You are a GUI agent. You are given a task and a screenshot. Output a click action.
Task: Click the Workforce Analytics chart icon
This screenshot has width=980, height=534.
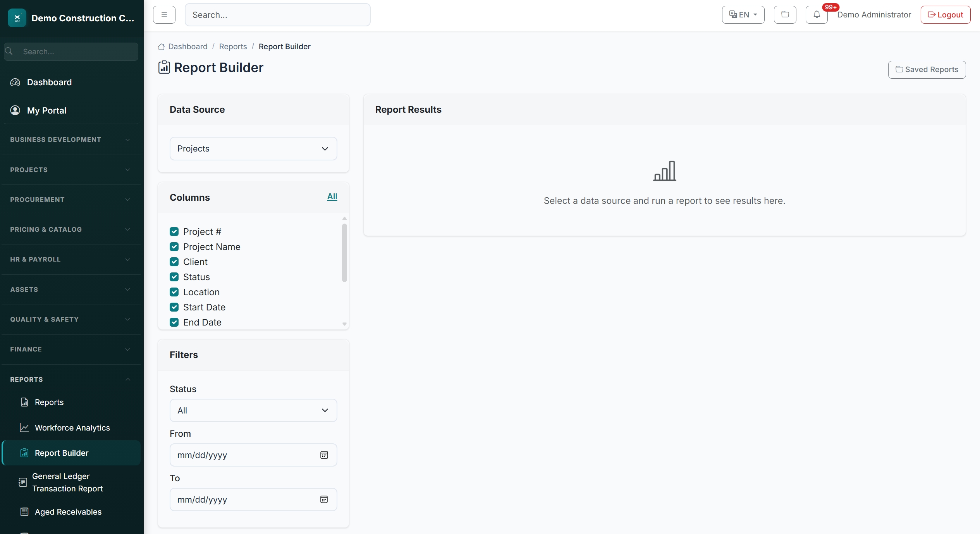24,427
